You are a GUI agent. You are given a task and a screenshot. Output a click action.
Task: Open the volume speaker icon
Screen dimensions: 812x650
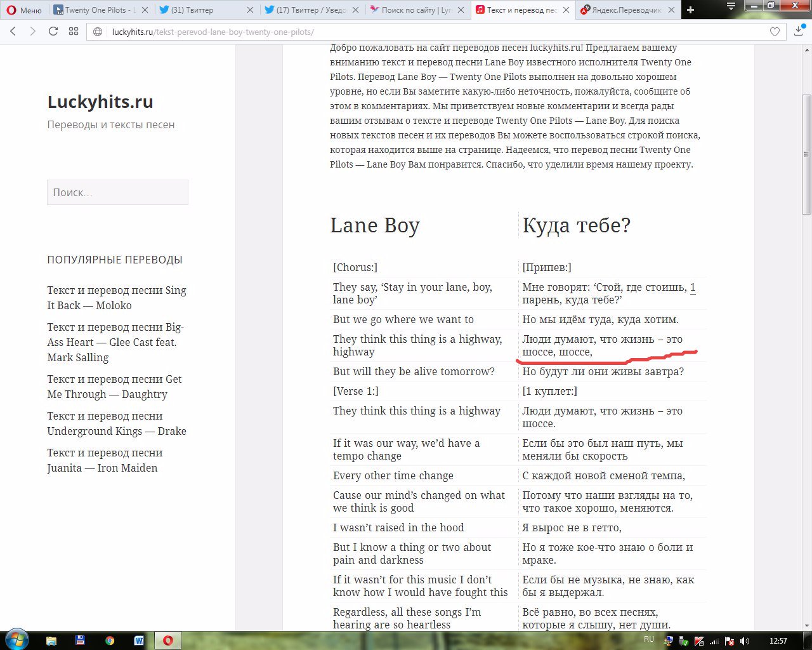pos(745,641)
